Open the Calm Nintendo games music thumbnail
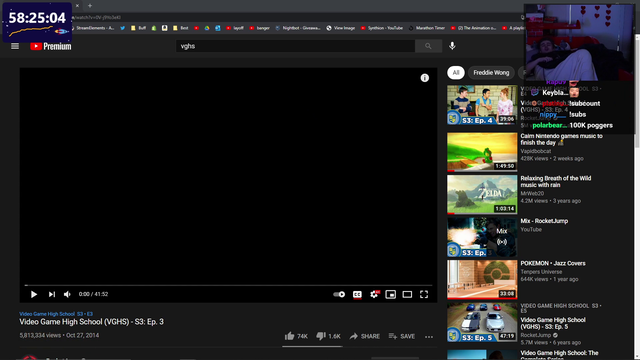 (482, 152)
